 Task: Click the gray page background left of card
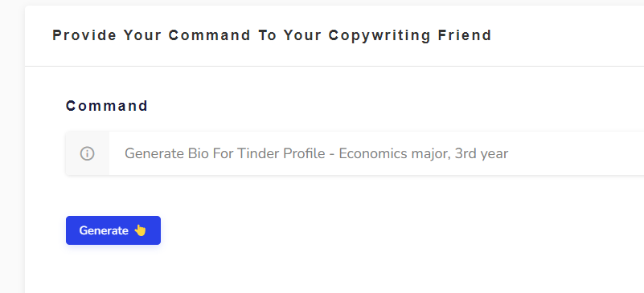click(x=12, y=146)
